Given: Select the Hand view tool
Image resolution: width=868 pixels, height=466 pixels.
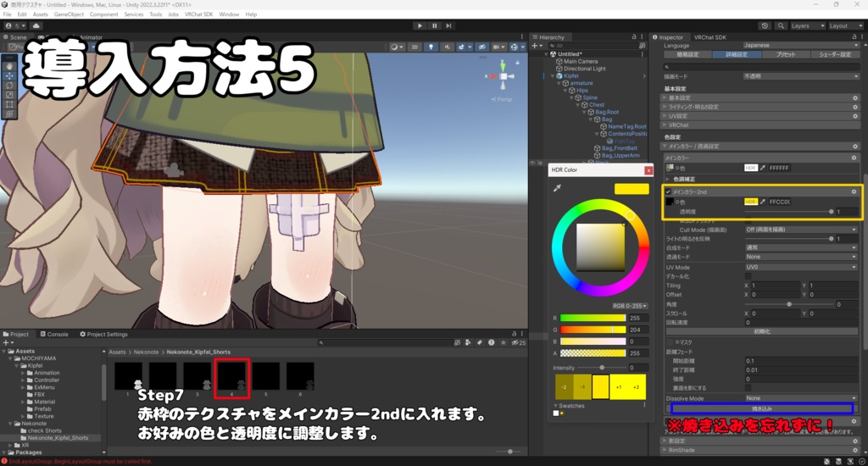Looking at the screenshot, I should 9,66.
